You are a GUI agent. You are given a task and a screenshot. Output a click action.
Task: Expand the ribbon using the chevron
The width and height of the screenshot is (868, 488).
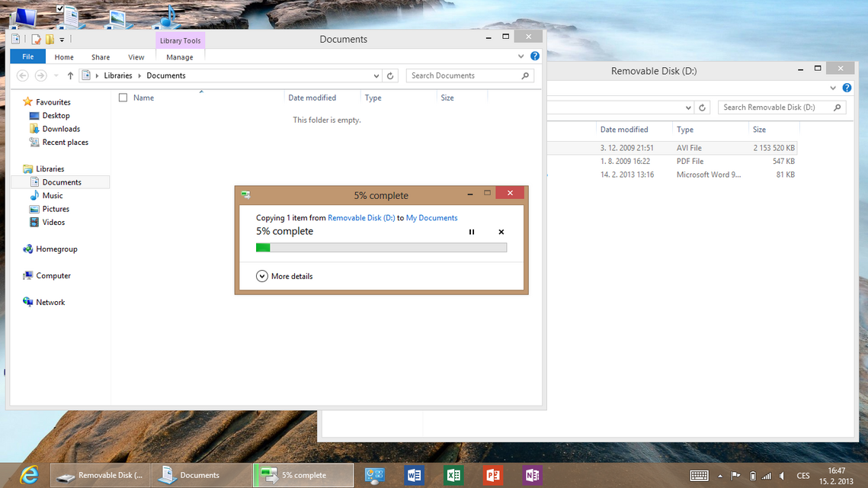(521, 56)
